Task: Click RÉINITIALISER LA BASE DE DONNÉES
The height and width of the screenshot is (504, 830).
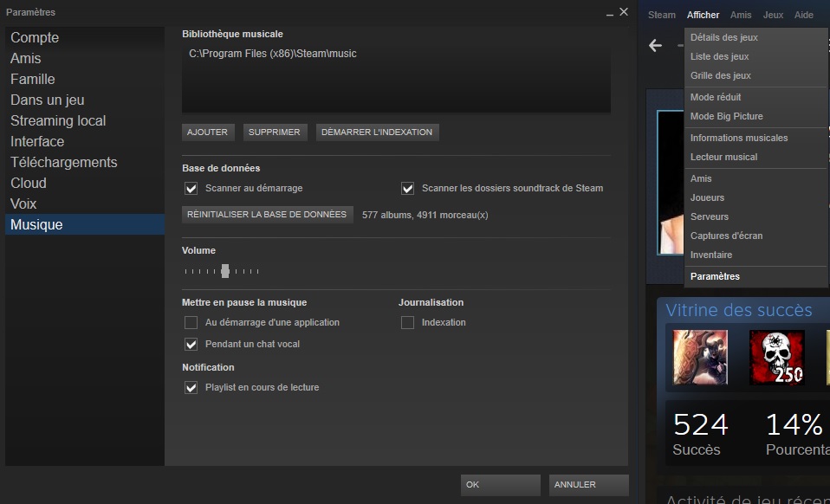Action: (267, 215)
